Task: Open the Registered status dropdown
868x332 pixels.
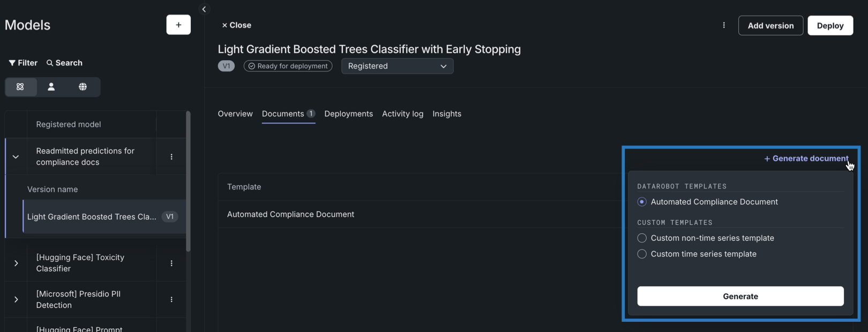Action: pyautogui.click(x=397, y=66)
